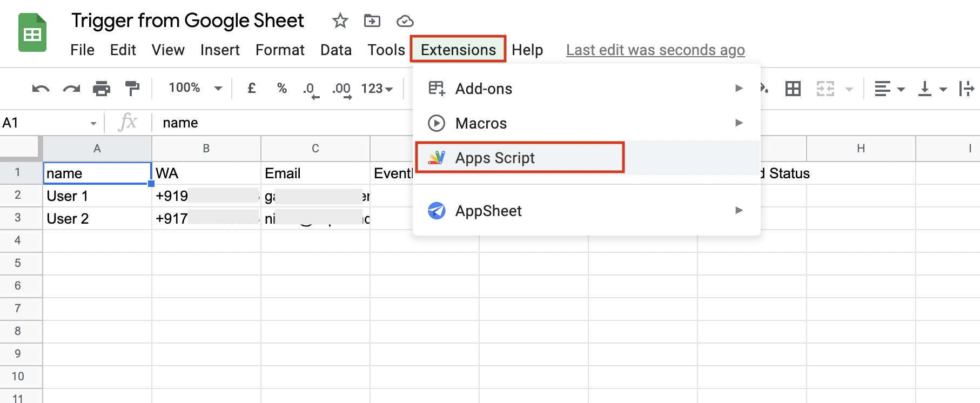Viewport: 980px width, 403px height.
Task: Select cell containing User 2
Action: coord(97,218)
